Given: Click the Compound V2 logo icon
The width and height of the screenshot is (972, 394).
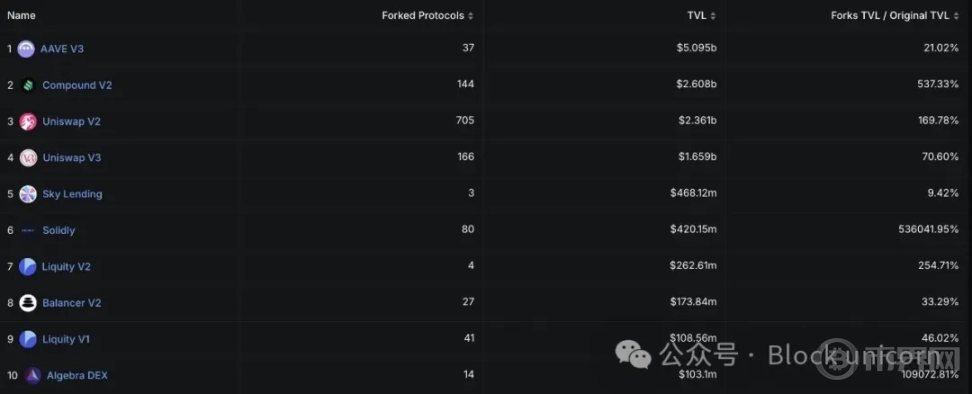Looking at the screenshot, I should [28, 85].
